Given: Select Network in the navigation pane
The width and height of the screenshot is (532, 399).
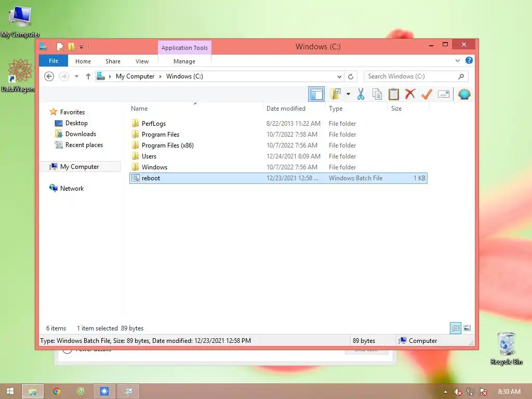Looking at the screenshot, I should [x=72, y=188].
